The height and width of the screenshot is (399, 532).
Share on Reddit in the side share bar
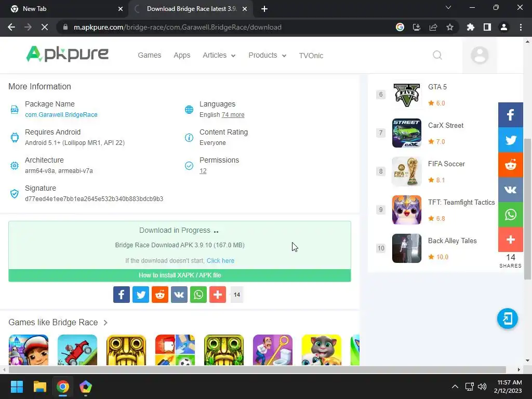pyautogui.click(x=510, y=165)
